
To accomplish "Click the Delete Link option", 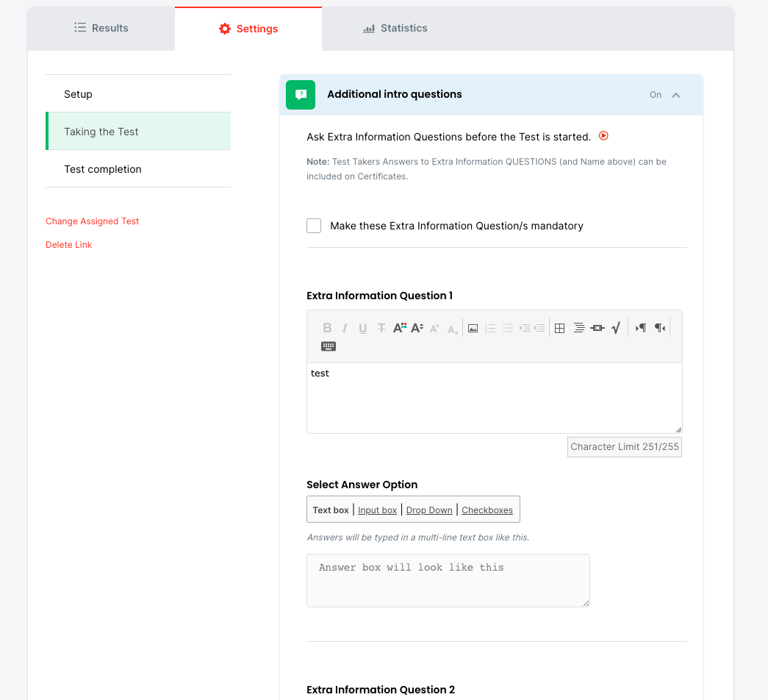I will 69,245.
